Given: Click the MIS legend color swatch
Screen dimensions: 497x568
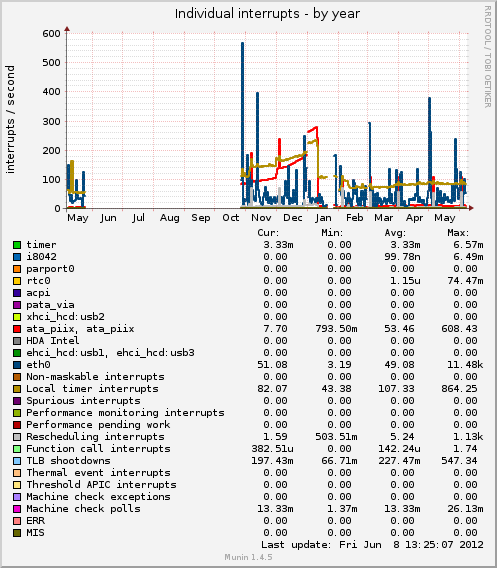Looking at the screenshot, I should pos(17,533).
